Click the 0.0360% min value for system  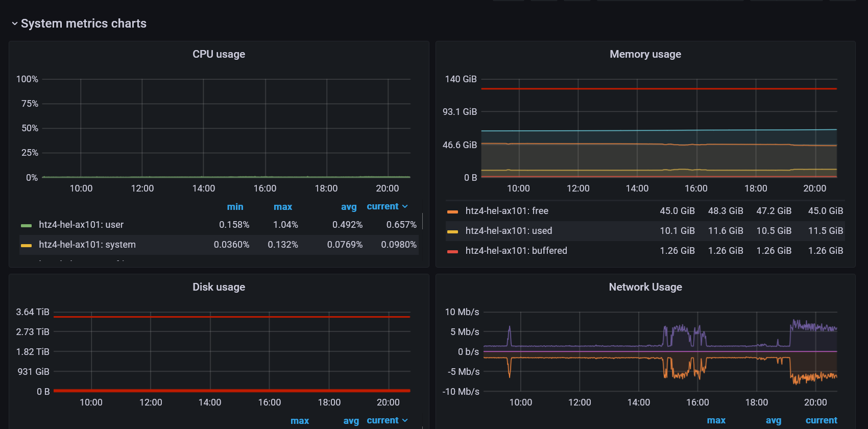(x=232, y=245)
